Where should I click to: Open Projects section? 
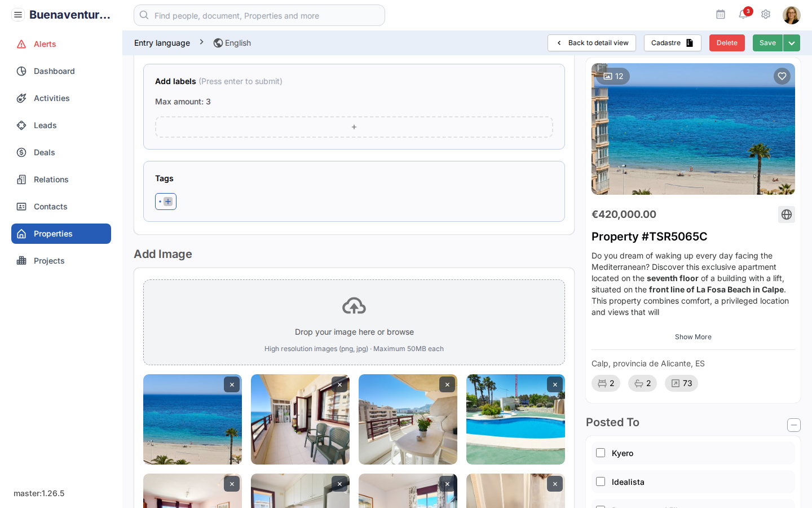[61, 261]
